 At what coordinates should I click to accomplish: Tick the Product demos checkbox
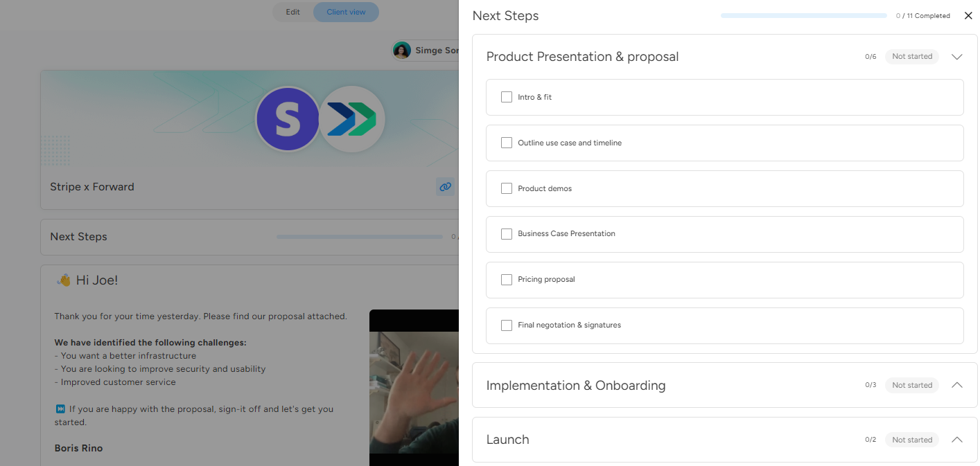pyautogui.click(x=506, y=188)
